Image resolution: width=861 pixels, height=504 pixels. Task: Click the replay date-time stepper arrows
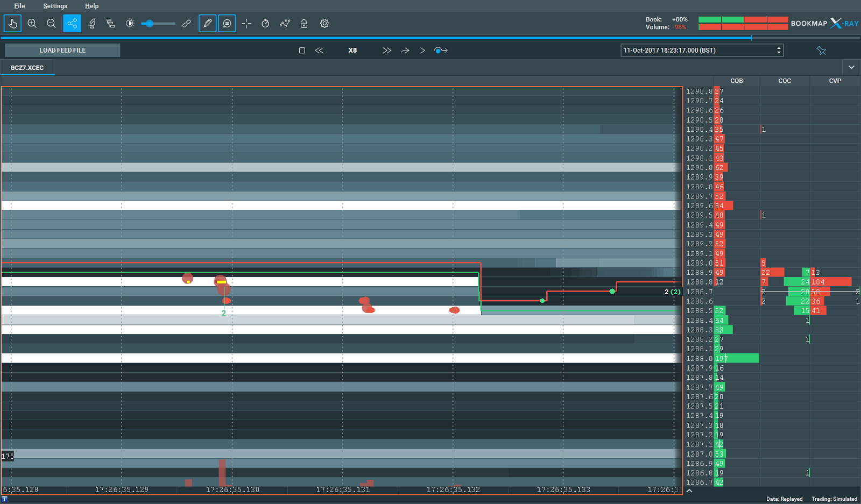tap(779, 50)
